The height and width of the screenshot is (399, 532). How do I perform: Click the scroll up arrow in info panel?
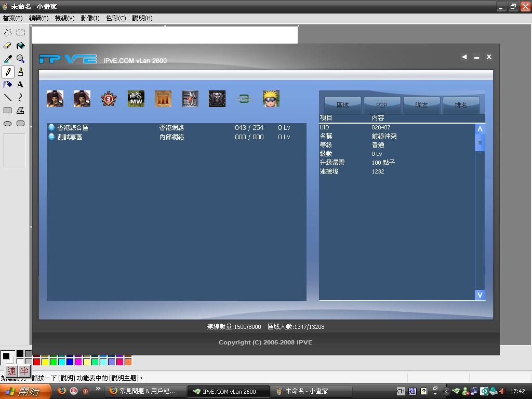click(480, 129)
